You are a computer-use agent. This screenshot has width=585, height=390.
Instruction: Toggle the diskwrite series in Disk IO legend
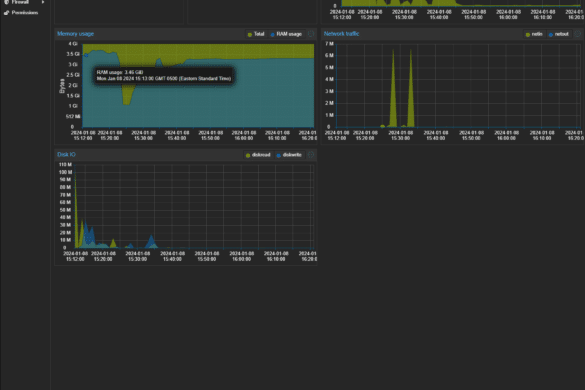pos(289,155)
